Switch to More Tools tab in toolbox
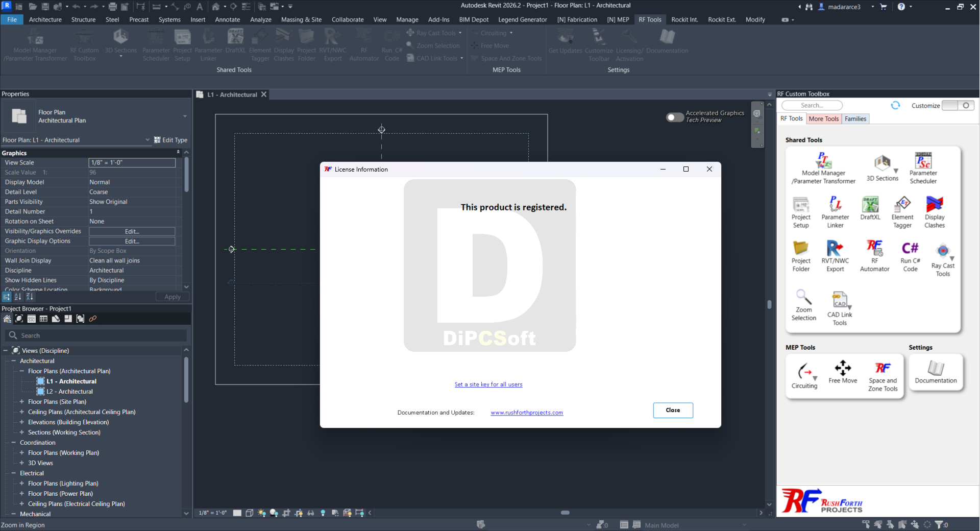The width and height of the screenshot is (980, 531). [823, 118]
